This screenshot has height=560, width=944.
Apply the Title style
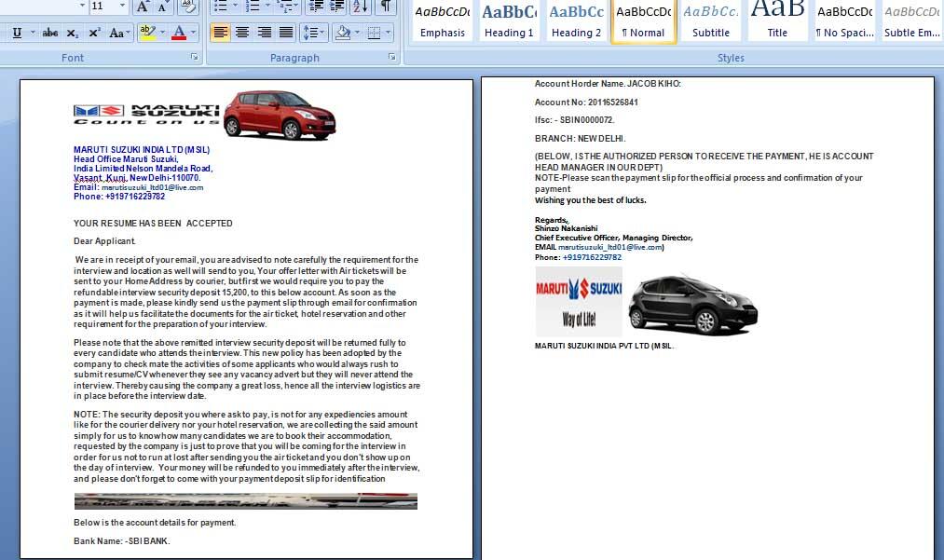click(777, 21)
